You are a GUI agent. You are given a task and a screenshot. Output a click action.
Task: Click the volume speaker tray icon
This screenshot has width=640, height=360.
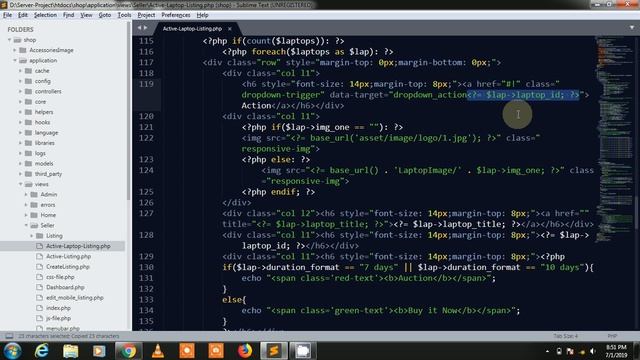click(x=593, y=351)
